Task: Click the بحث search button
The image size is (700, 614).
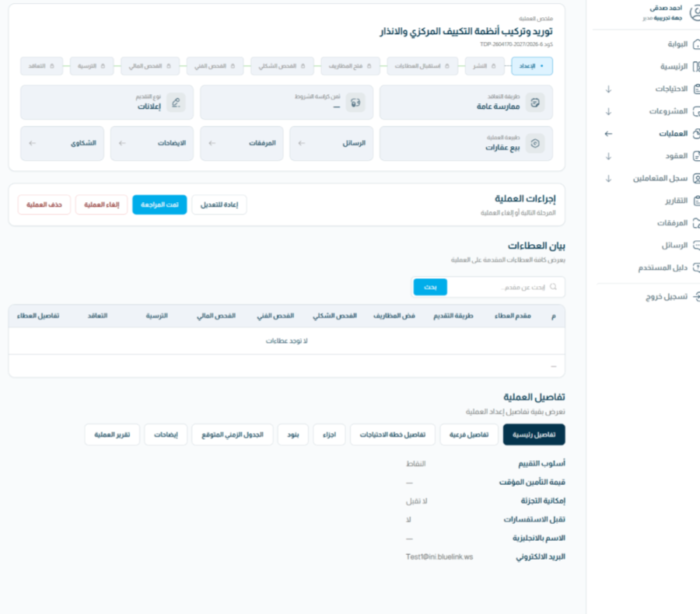Action: pyautogui.click(x=430, y=287)
